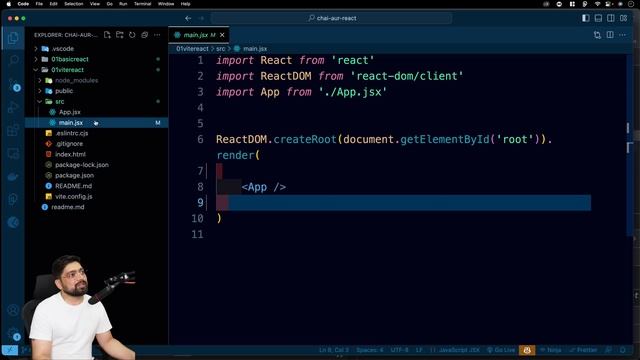Open the Remote Explorer view
Viewport: 640px width, 360px height.
point(13,154)
